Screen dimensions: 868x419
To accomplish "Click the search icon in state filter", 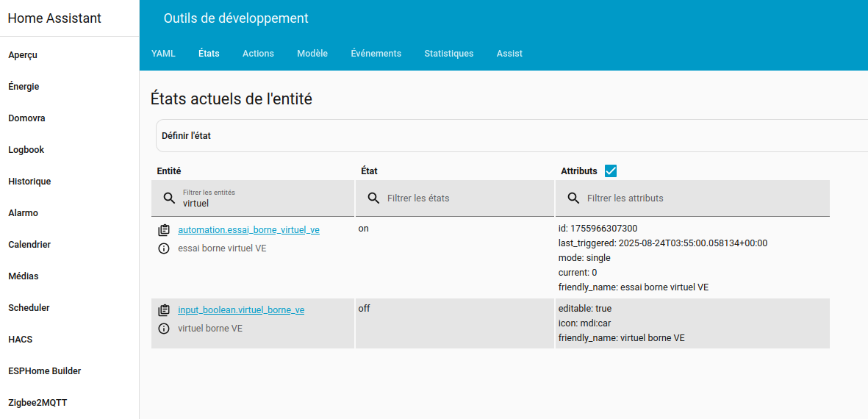I will pos(373,198).
